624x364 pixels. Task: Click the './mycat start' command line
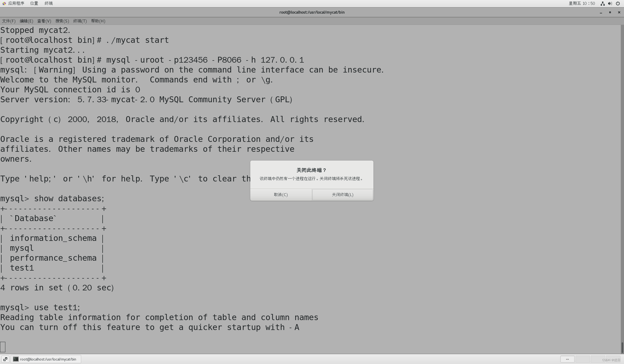click(84, 40)
